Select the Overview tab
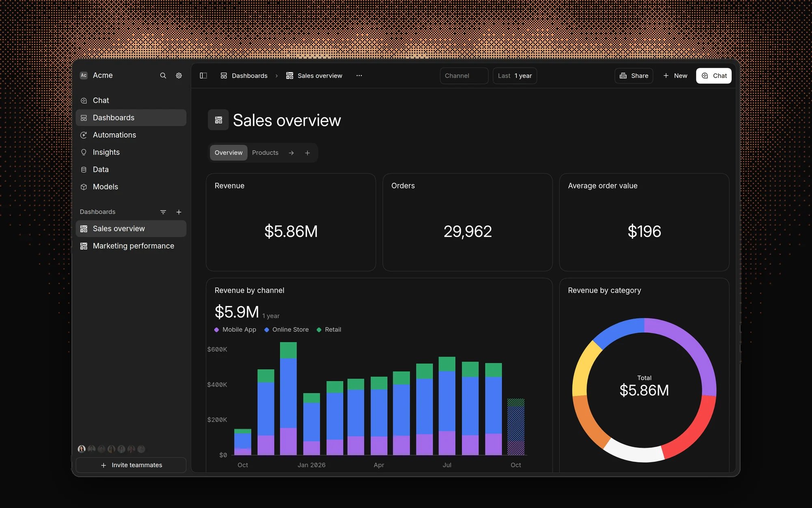 [x=229, y=153]
